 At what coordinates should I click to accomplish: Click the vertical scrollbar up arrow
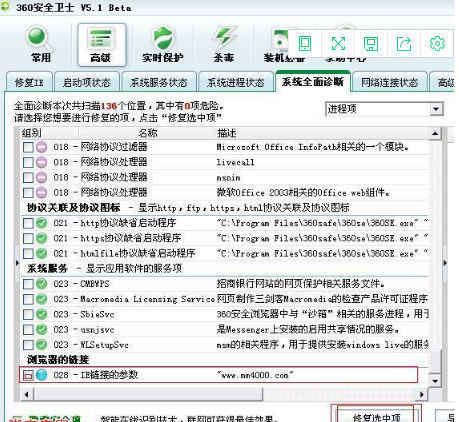point(435,134)
